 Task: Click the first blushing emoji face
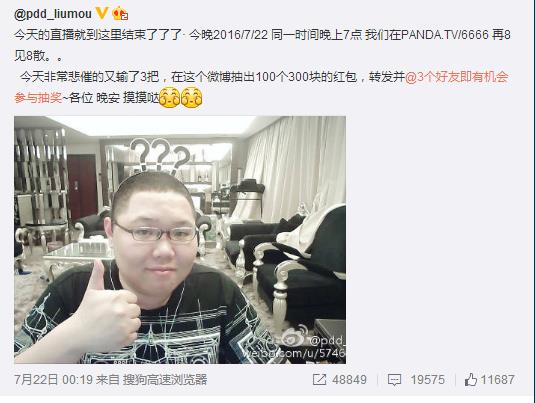[170, 98]
